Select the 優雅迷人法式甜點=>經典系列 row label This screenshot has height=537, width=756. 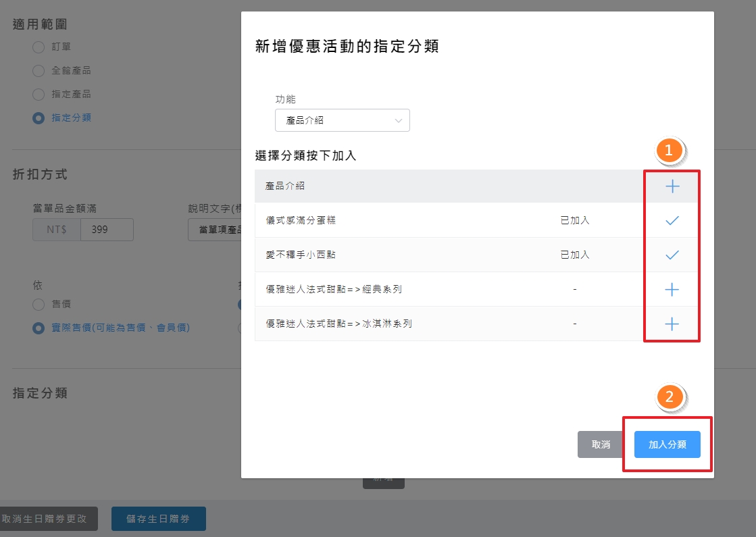(334, 289)
